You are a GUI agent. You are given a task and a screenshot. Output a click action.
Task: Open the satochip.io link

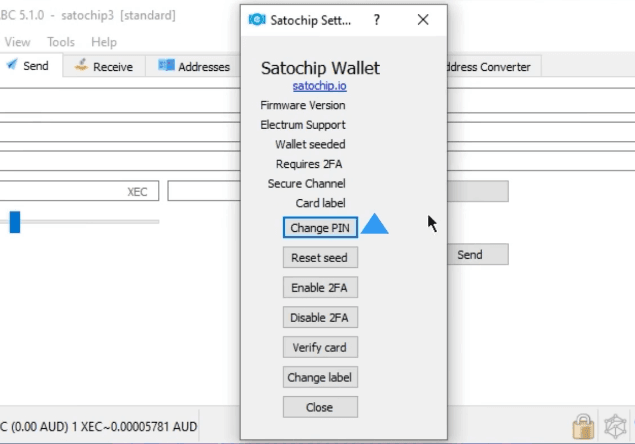tap(319, 86)
